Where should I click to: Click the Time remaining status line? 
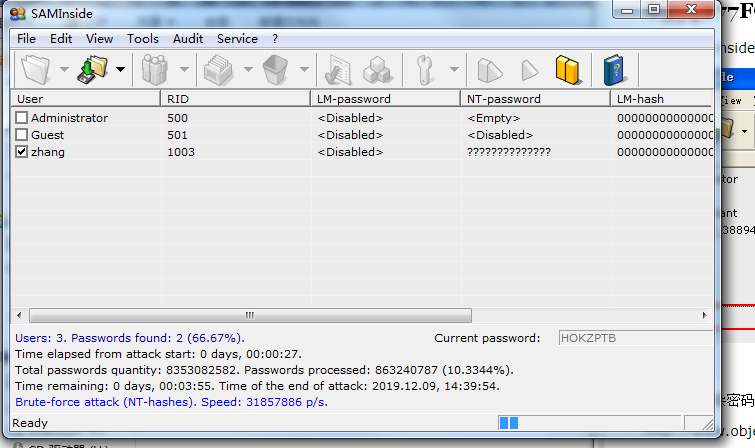click(x=258, y=386)
